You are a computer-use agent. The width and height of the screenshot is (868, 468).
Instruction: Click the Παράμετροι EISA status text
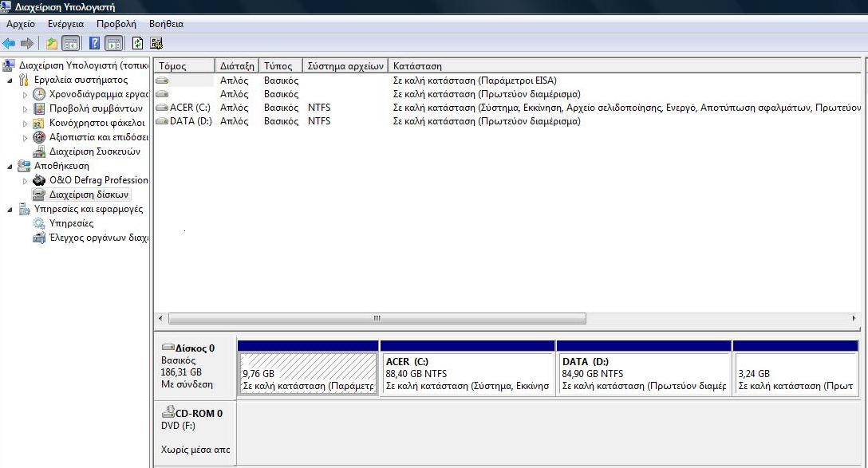(x=475, y=81)
